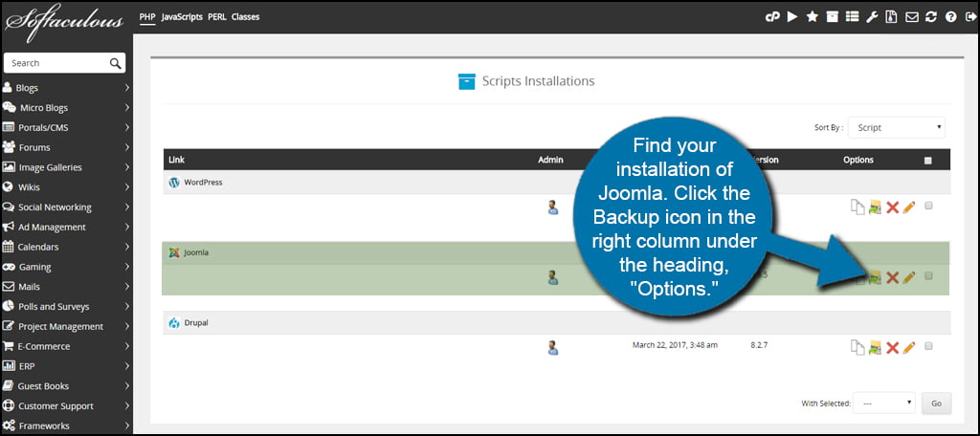Viewport: 980px width, 436px height.
Task: Click the admin user icon for Joomla
Action: coord(552,277)
